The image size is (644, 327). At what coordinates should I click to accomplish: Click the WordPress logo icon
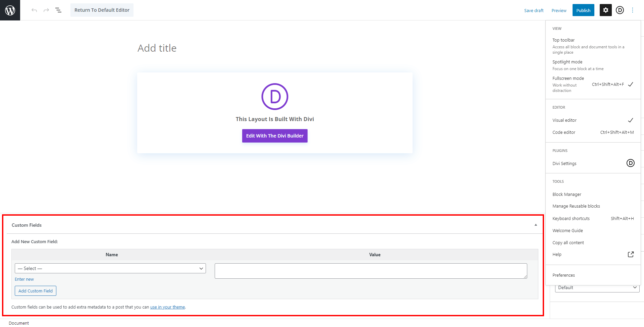pos(10,10)
